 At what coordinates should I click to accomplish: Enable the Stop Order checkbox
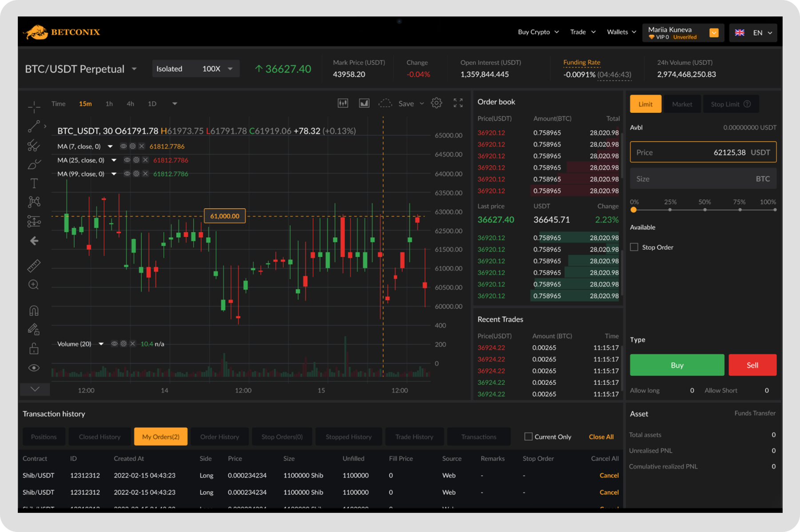[x=634, y=247]
